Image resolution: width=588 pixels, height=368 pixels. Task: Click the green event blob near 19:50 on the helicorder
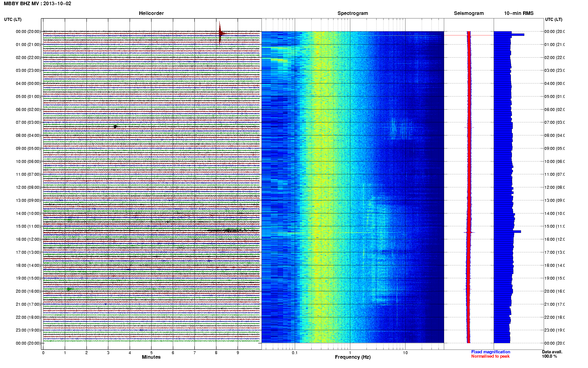[69, 289]
